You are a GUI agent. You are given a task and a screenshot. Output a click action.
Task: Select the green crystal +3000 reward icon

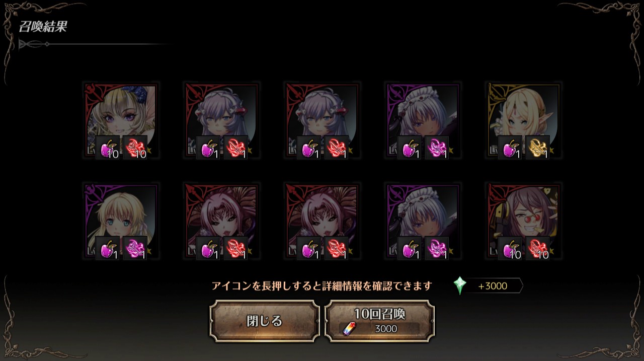coord(460,285)
